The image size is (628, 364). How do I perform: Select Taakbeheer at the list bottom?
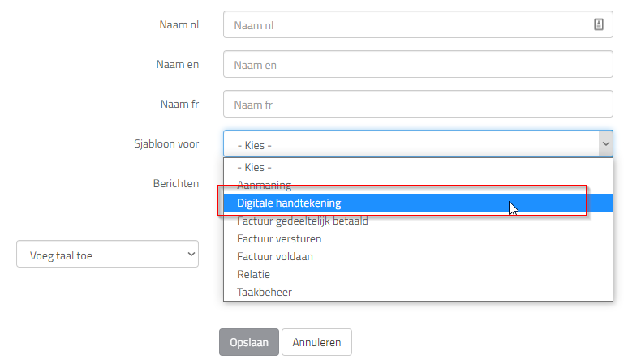point(418,292)
